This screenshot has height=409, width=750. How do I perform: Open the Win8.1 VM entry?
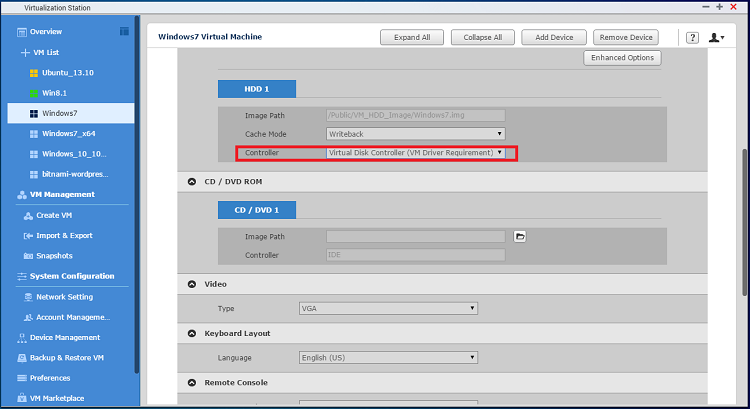pos(54,93)
